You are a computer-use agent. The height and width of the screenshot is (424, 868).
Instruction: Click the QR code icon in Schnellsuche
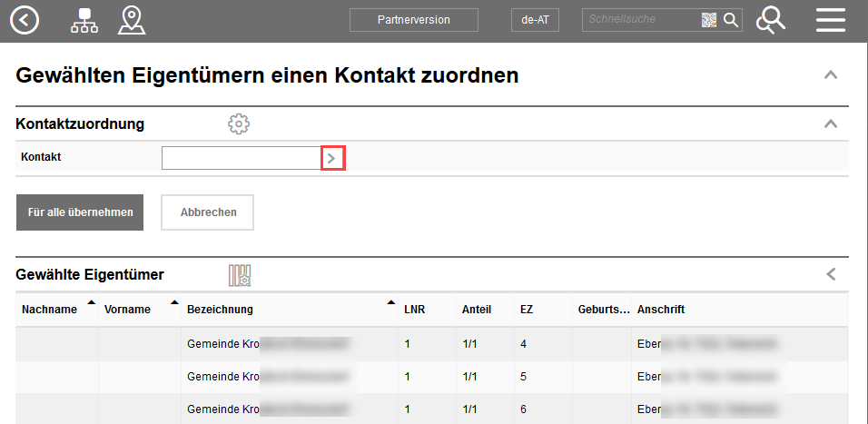pyautogui.click(x=709, y=20)
